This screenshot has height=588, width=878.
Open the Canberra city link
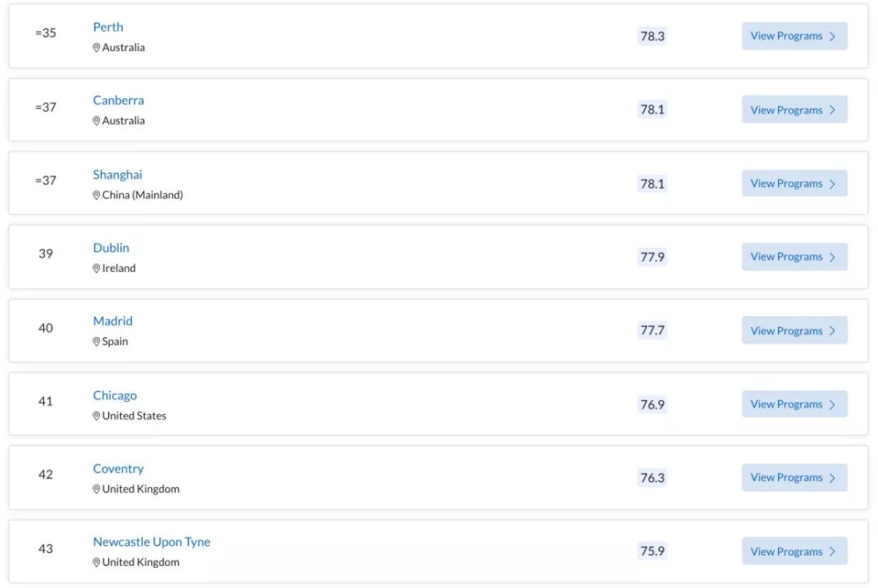[119, 100]
